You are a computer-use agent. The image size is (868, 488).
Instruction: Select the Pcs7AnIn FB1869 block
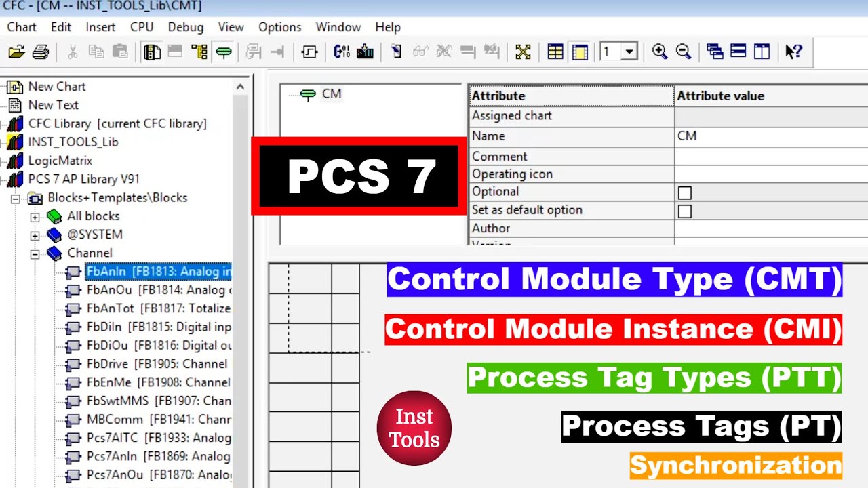[x=159, y=457]
